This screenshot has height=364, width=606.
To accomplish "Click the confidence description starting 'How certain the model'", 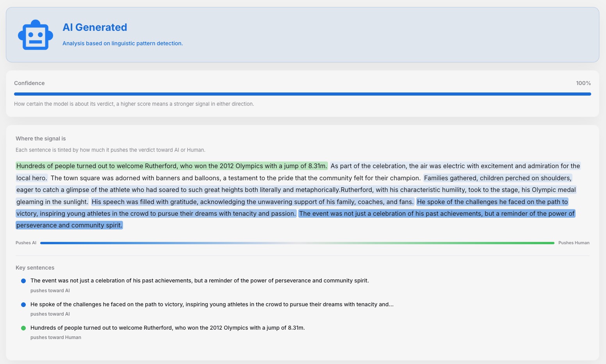I will tap(134, 104).
